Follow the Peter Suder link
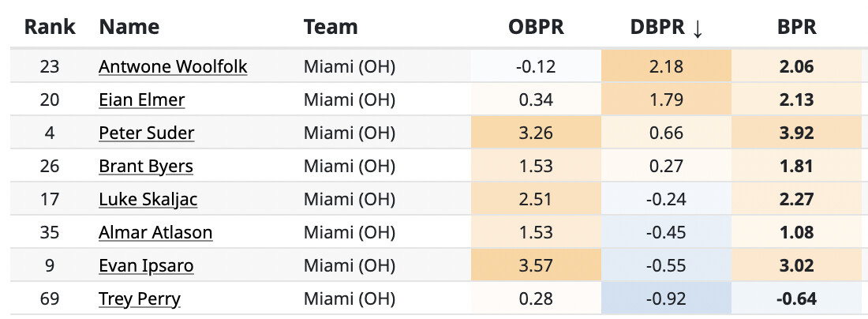Viewport: 868px width, 319px height. pos(146,133)
